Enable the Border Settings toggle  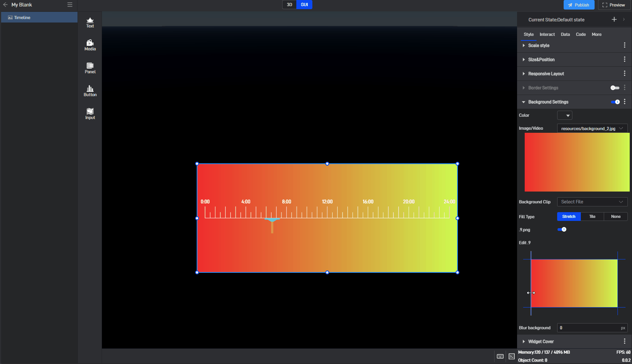click(615, 88)
